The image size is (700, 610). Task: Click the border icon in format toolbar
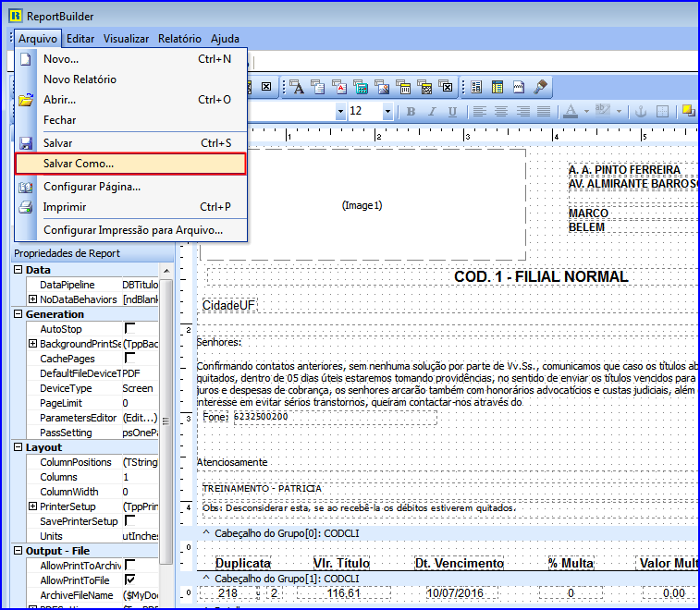(662, 112)
